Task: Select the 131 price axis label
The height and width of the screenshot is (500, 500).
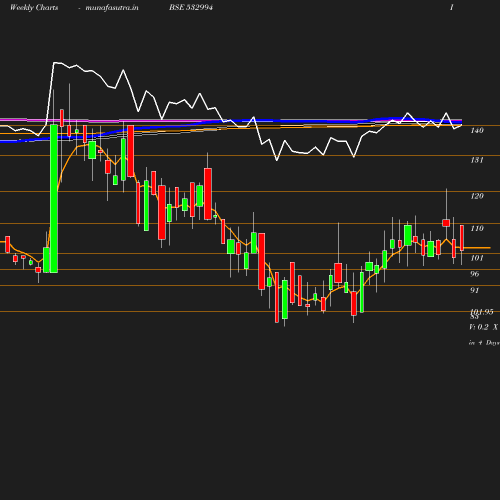Action: click(477, 160)
